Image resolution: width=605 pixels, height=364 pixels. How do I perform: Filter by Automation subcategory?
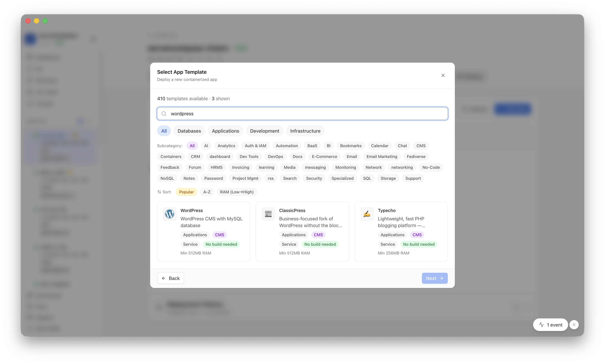(x=287, y=146)
